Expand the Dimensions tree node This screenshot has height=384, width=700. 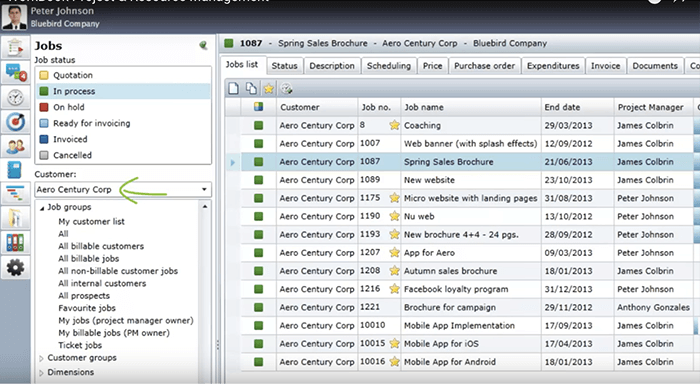pos(41,373)
